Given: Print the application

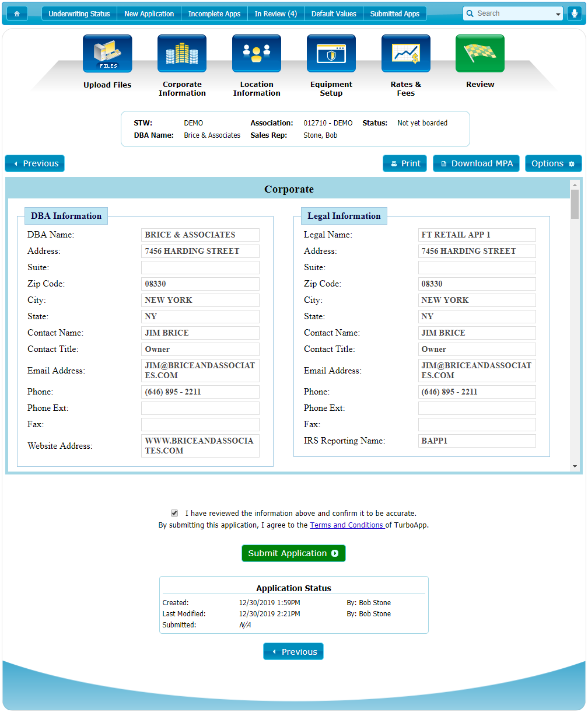Looking at the screenshot, I should (x=405, y=163).
